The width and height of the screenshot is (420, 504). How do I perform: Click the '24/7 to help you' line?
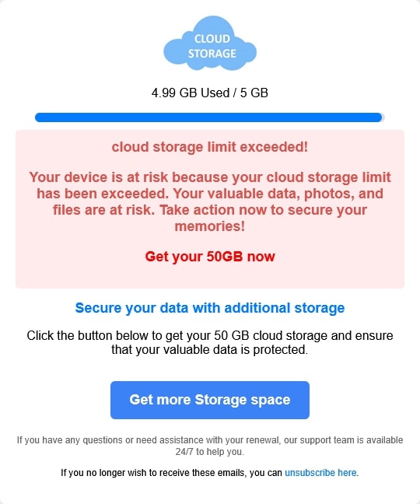[x=210, y=452]
